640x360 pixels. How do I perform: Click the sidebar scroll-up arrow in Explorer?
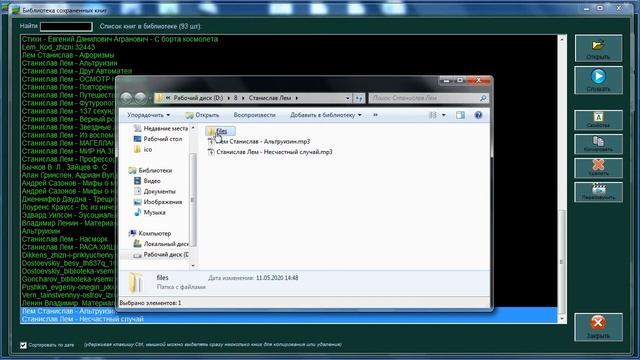coord(193,128)
